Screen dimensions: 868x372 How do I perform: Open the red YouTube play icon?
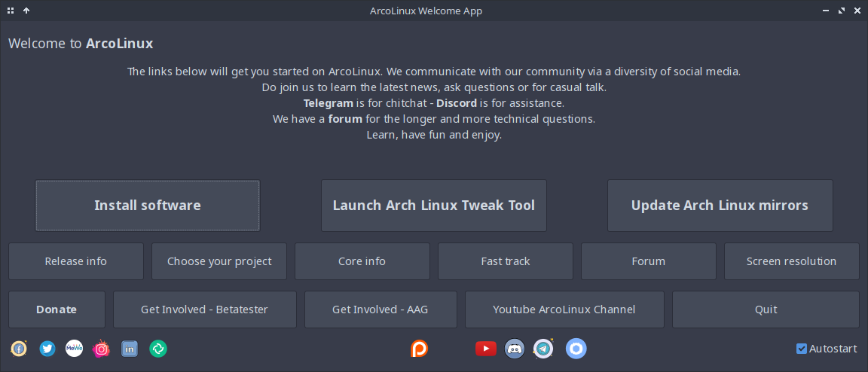tap(486, 348)
